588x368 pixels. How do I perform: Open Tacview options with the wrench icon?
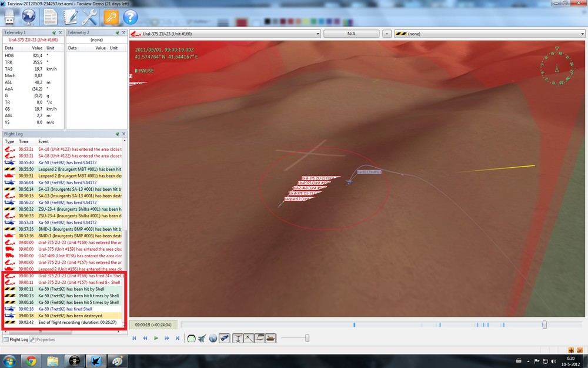click(88, 16)
